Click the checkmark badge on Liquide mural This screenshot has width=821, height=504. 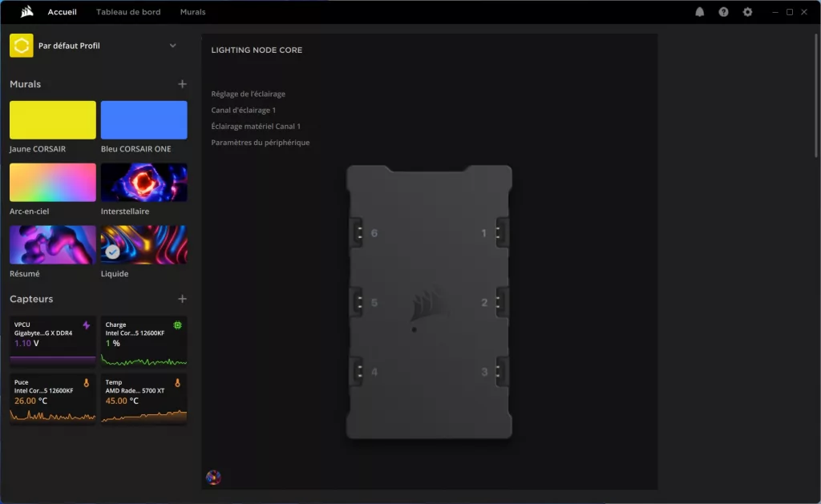tap(112, 252)
